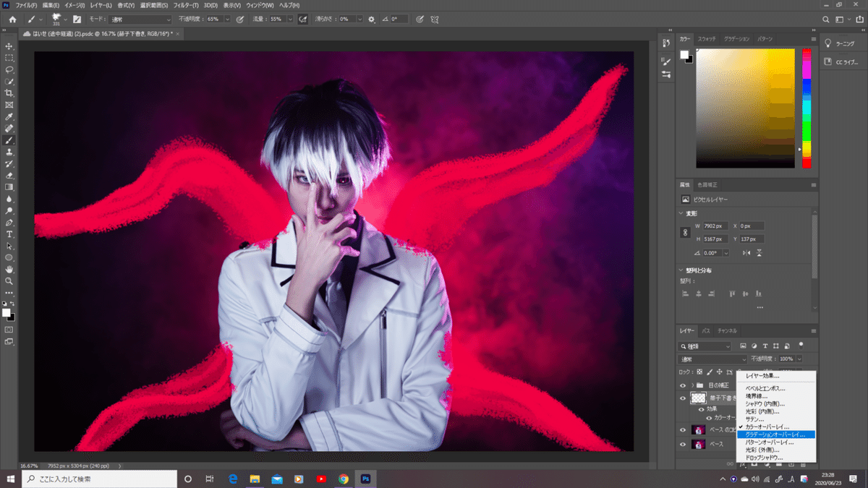
Task: Click the Home icon in options bar
Action: click(12, 19)
